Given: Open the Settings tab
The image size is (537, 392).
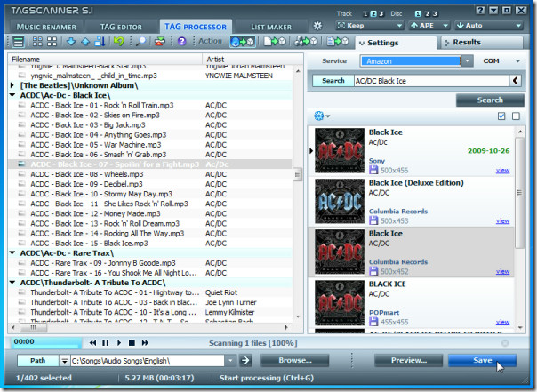Looking at the screenshot, I should pyautogui.click(x=396, y=43).
